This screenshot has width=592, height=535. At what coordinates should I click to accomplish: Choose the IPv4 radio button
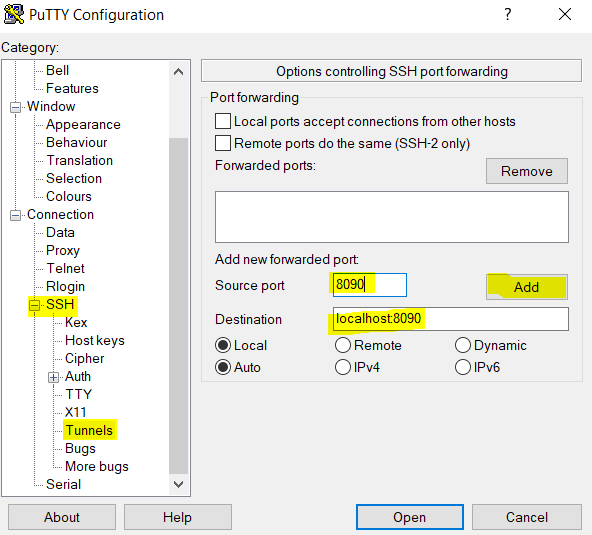point(343,367)
